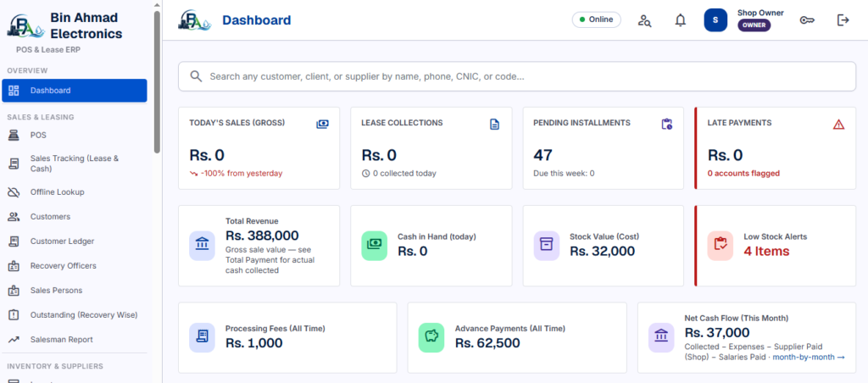Click "Due this week: 0" text
868x383 pixels.
pyautogui.click(x=564, y=173)
